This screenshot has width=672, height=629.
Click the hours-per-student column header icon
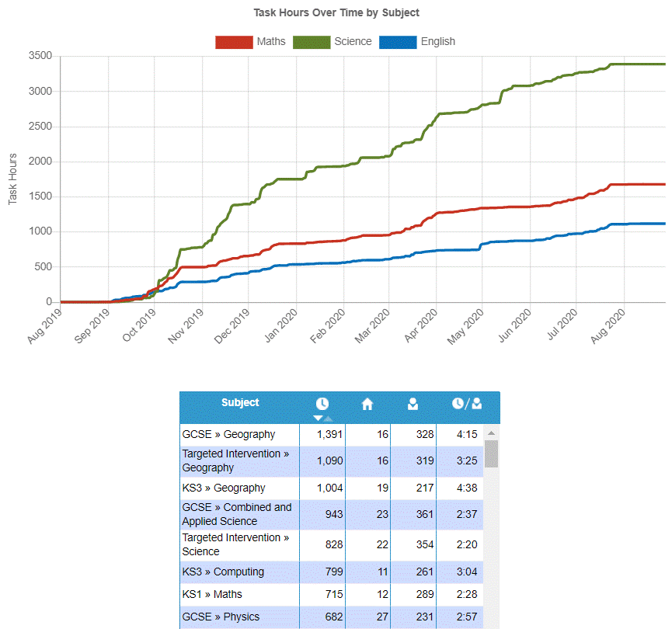[467, 403]
